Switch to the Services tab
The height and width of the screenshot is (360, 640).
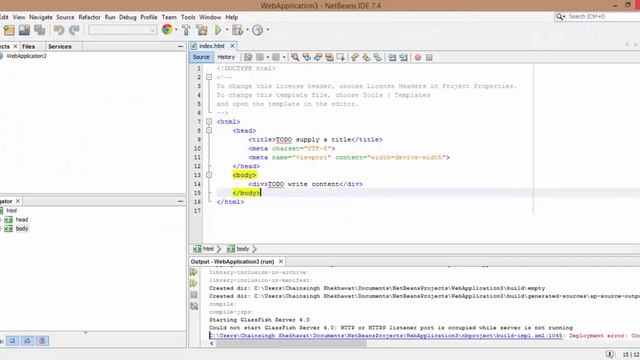pyautogui.click(x=60, y=47)
